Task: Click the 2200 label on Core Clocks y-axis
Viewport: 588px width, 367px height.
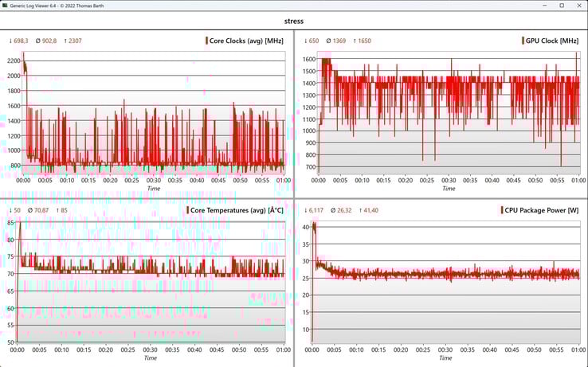Action: [x=14, y=61]
